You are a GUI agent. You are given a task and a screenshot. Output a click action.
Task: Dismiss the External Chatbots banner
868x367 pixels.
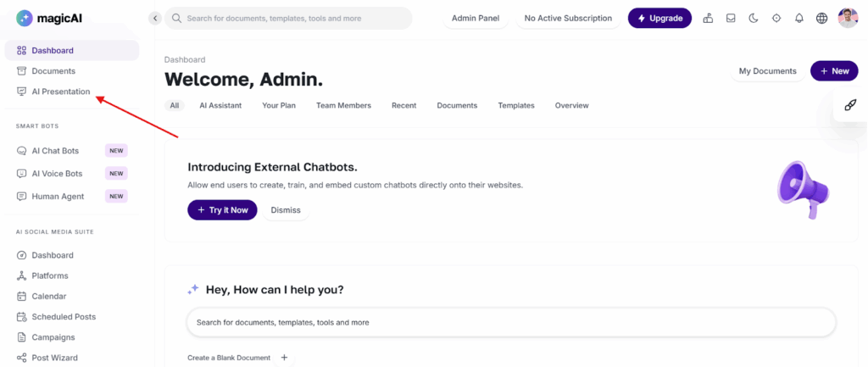[286, 209]
